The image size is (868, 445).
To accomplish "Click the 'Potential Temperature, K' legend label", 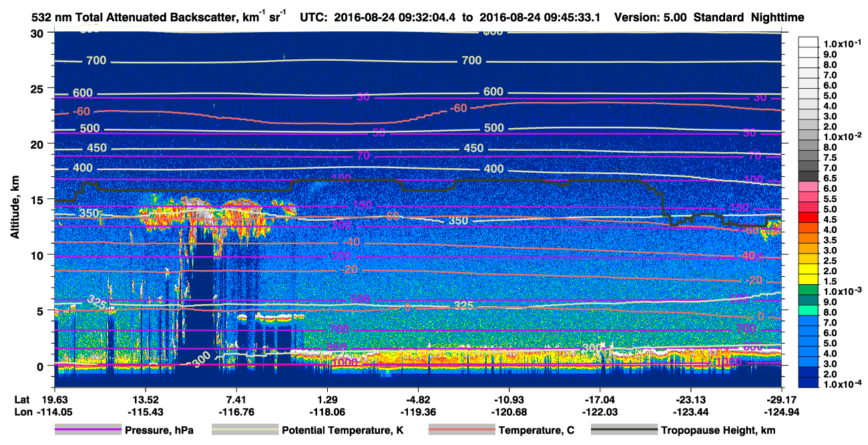I will [343, 430].
